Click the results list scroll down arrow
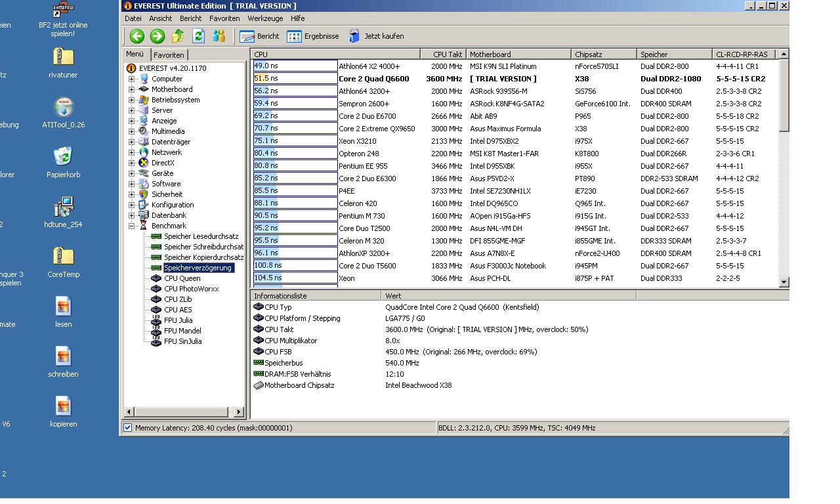Screen dimensions: 840x504 coord(784,282)
